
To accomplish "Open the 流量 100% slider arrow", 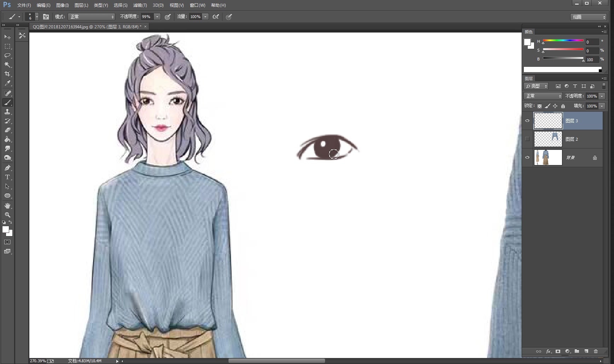I will [205, 17].
